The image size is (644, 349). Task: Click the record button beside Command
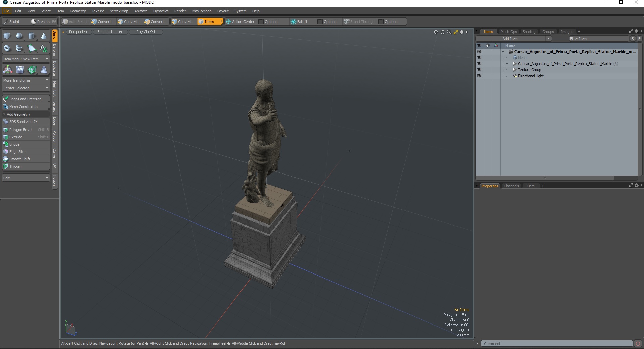pyautogui.click(x=638, y=344)
